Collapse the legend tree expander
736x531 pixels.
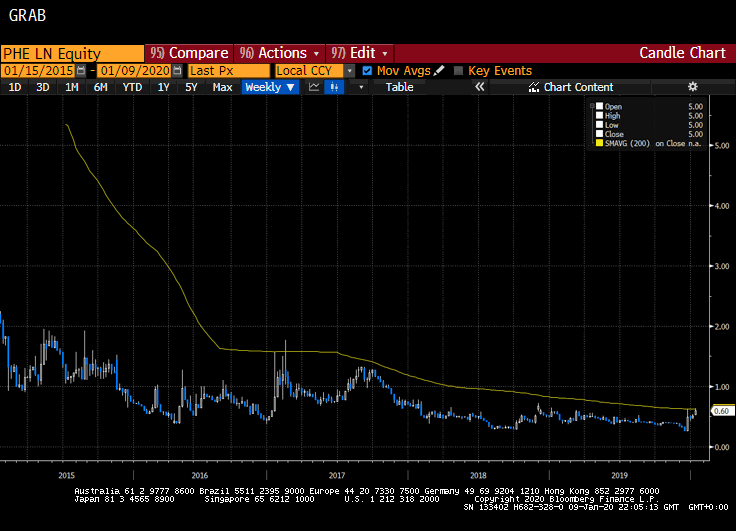(592, 106)
